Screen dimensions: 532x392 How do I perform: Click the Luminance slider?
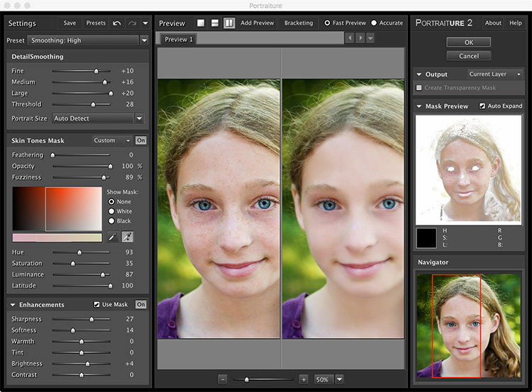tap(82, 274)
